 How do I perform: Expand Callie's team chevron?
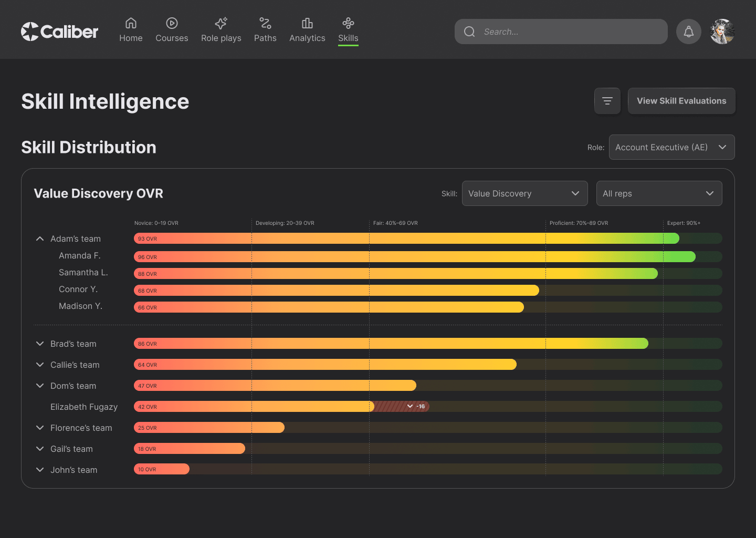[x=40, y=365]
